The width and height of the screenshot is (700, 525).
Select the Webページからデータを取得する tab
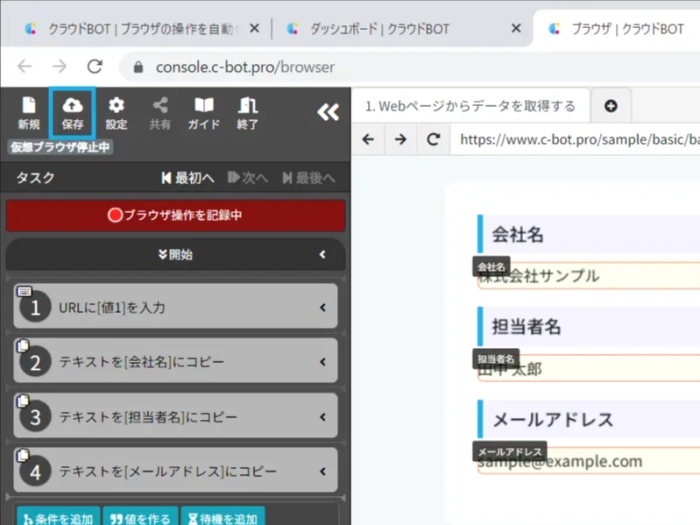tap(469, 106)
